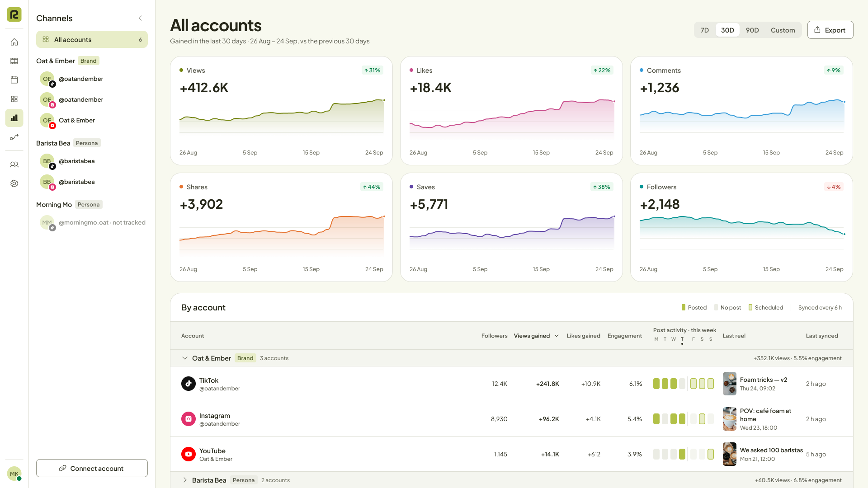Switch to the 90D range

pyautogui.click(x=752, y=30)
